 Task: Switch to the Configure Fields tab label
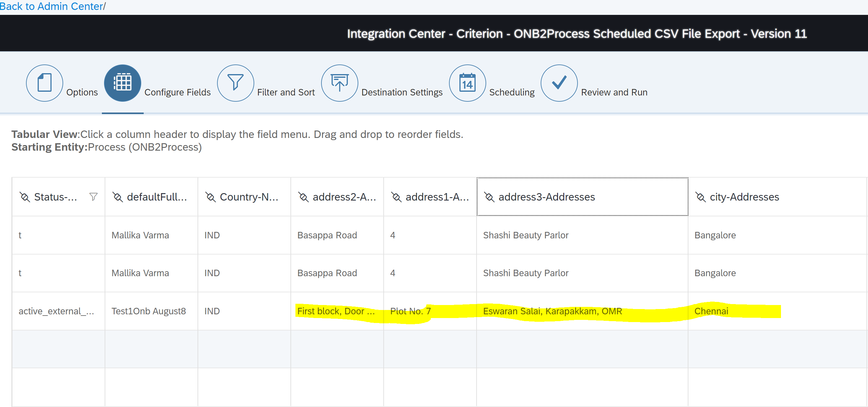point(177,92)
